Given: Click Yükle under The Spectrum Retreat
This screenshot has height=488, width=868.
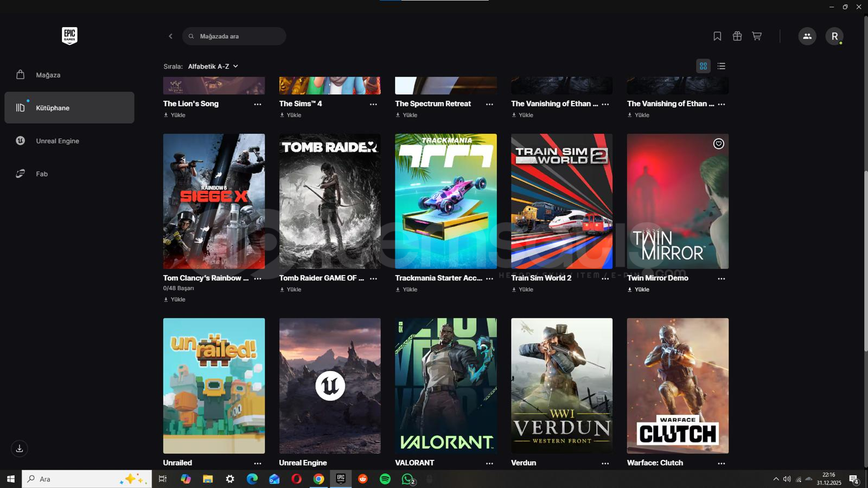Looking at the screenshot, I should pos(407,115).
